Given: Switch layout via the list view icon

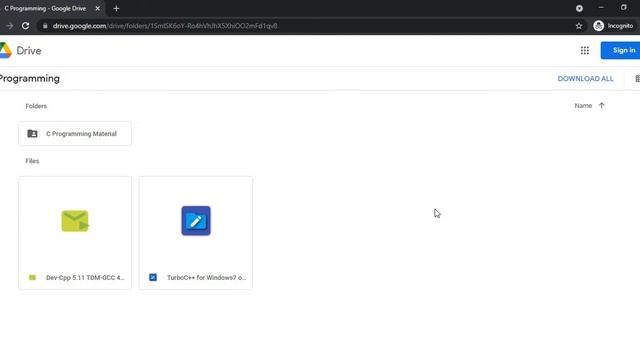Looking at the screenshot, I should tap(637, 78).
